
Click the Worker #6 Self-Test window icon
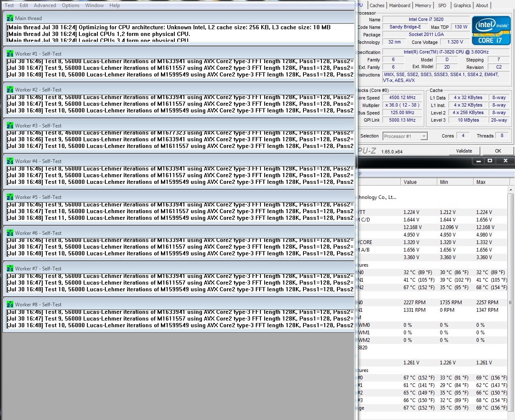(x=10, y=233)
